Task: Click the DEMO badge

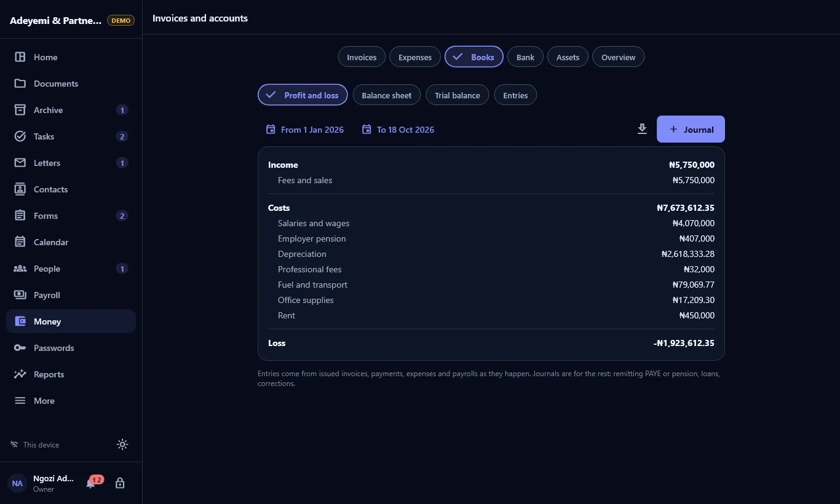Action: tap(121, 20)
